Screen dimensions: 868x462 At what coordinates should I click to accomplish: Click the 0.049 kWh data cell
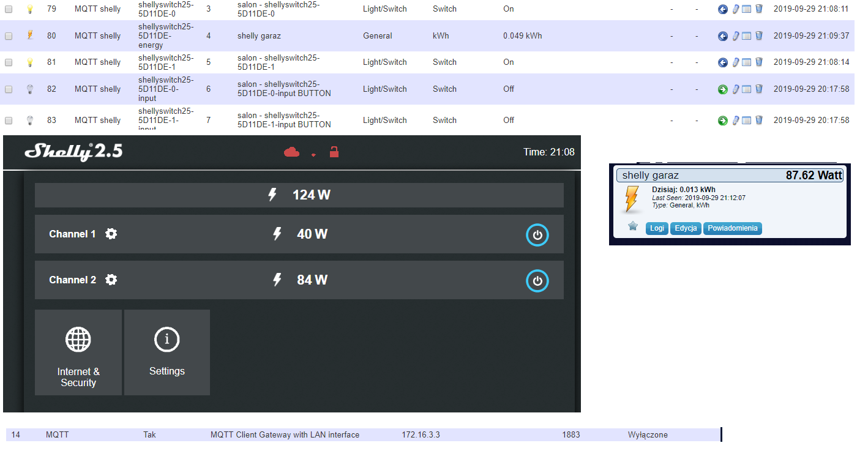(x=523, y=36)
